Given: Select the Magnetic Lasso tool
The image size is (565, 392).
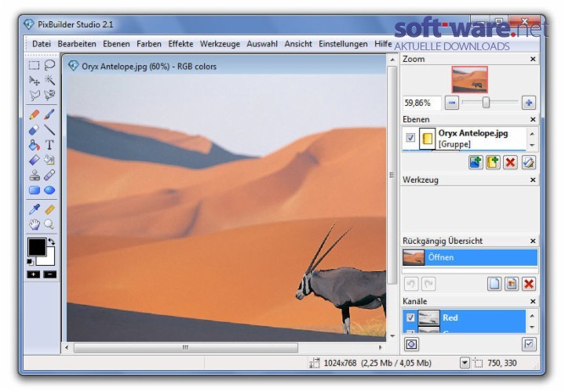Looking at the screenshot, I should [x=49, y=95].
